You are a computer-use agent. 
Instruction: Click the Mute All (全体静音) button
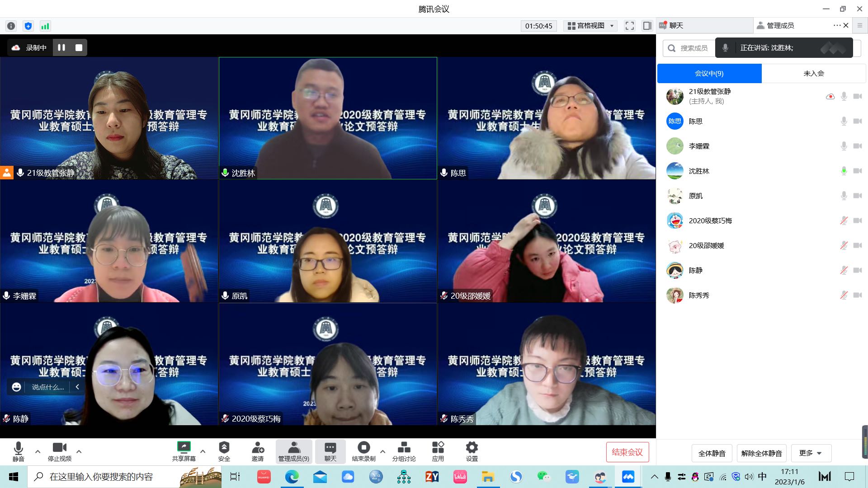point(712,453)
